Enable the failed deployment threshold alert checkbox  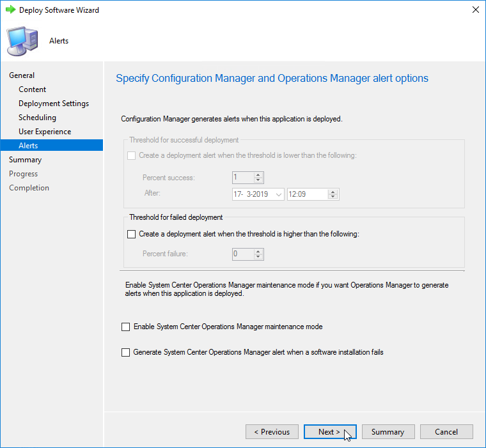point(132,234)
